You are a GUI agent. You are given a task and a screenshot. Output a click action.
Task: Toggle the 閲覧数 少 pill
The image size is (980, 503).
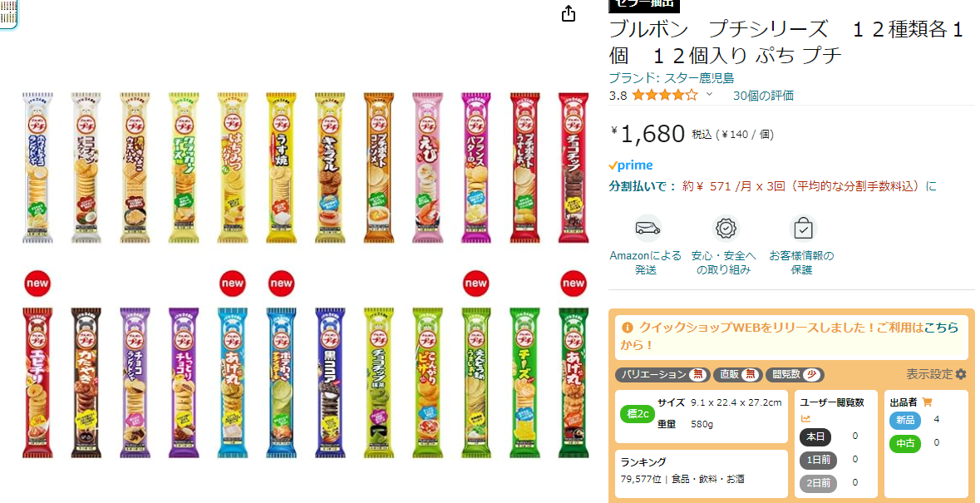pyautogui.click(x=795, y=375)
